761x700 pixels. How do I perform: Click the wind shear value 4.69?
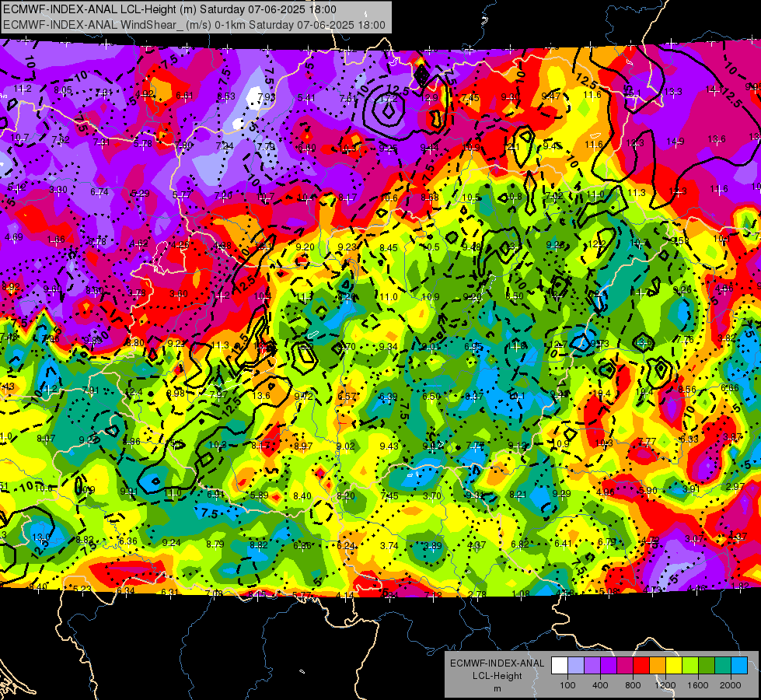click(x=13, y=237)
